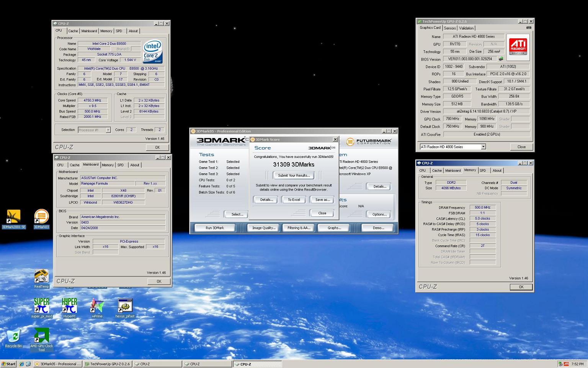Click Save as in the 3DMark Score dialog
The width and height of the screenshot is (588, 368).
(322, 200)
